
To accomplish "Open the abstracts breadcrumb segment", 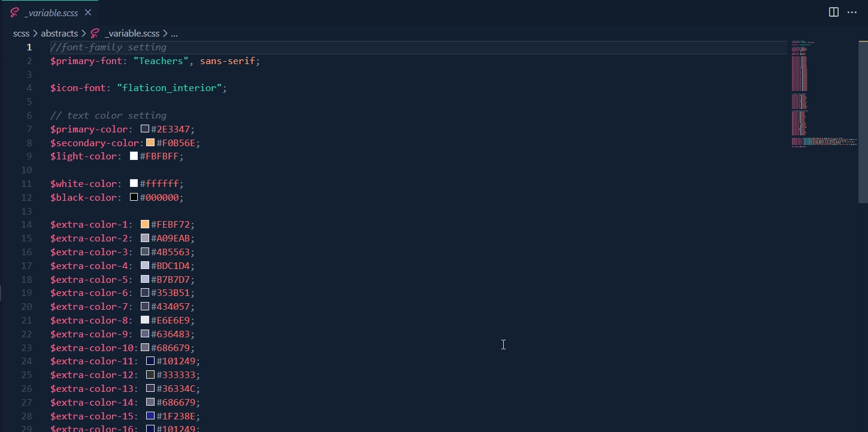I will 59,34.
